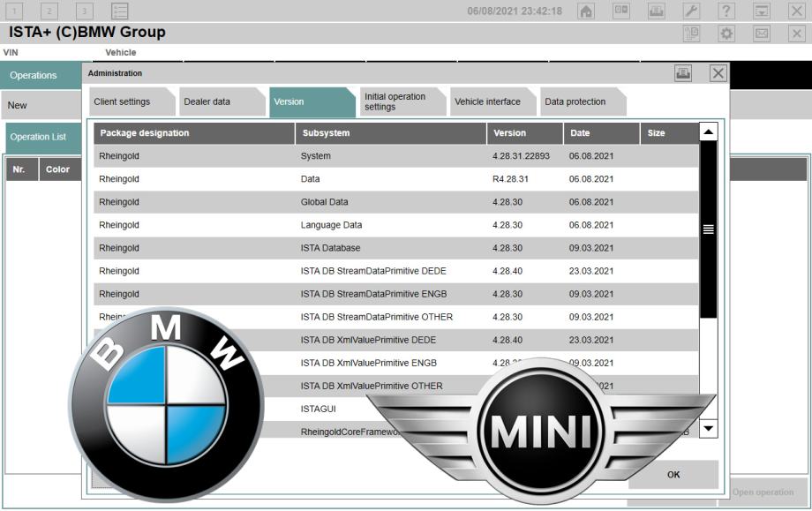
Task: Close the Administration dialog with X
Action: (718, 73)
